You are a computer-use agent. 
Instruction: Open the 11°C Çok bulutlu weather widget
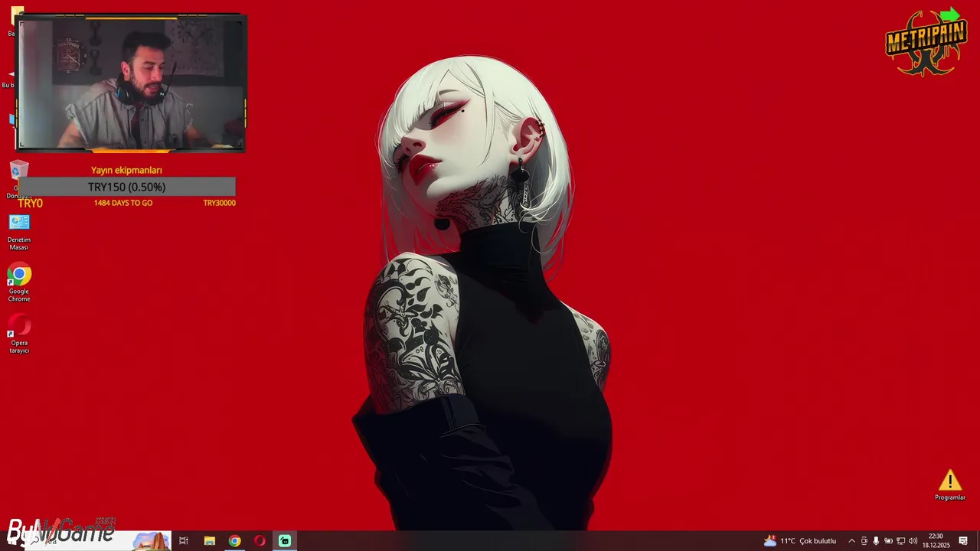(x=800, y=541)
